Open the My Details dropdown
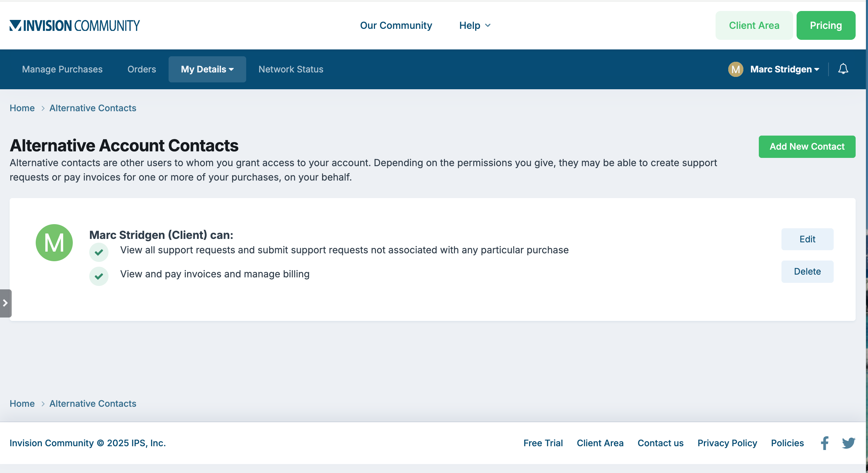868x473 pixels. coord(207,69)
